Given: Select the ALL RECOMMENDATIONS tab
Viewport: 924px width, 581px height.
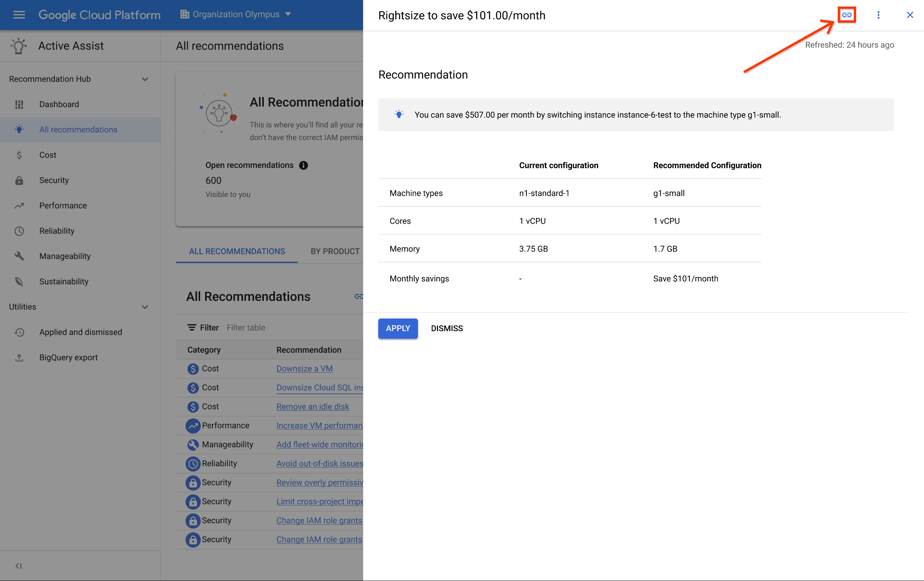Looking at the screenshot, I should point(236,250).
